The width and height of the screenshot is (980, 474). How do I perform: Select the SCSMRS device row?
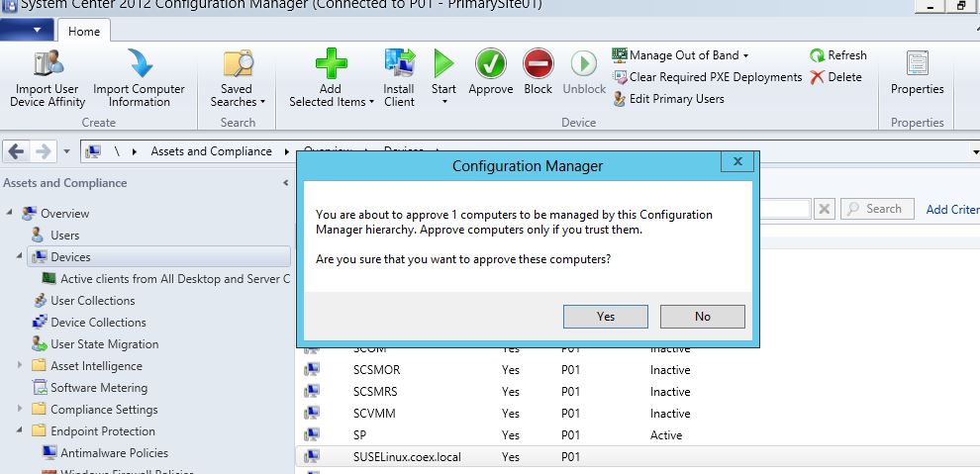click(x=637, y=392)
